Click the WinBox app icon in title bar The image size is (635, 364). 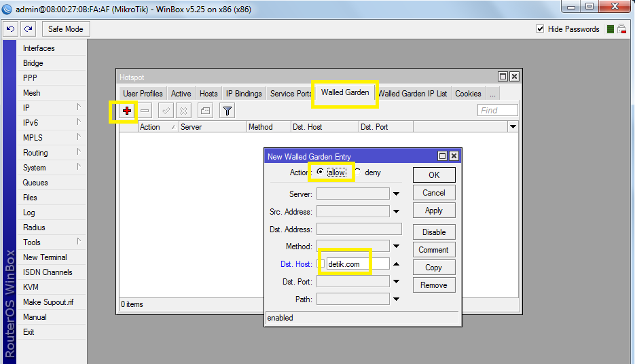pos(7,9)
